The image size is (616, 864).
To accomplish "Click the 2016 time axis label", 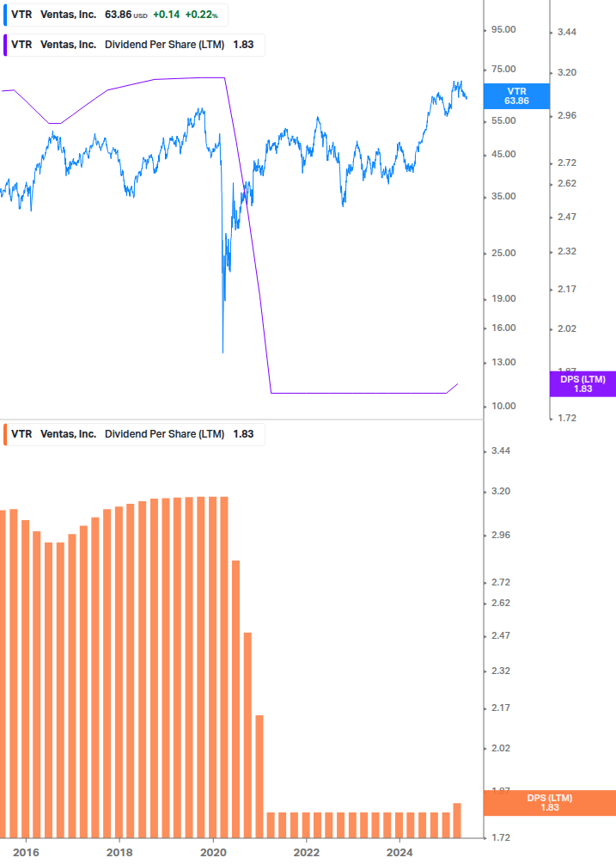I will [26, 853].
